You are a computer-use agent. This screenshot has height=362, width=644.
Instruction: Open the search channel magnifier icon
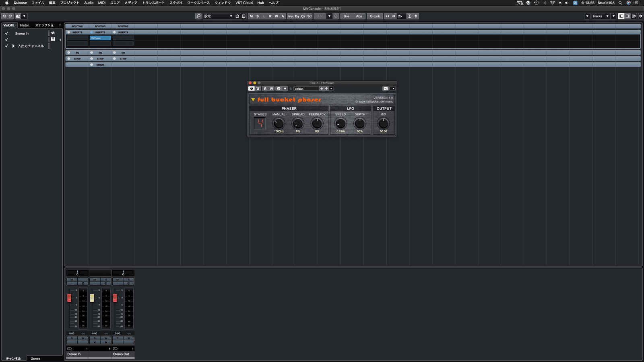[198, 16]
